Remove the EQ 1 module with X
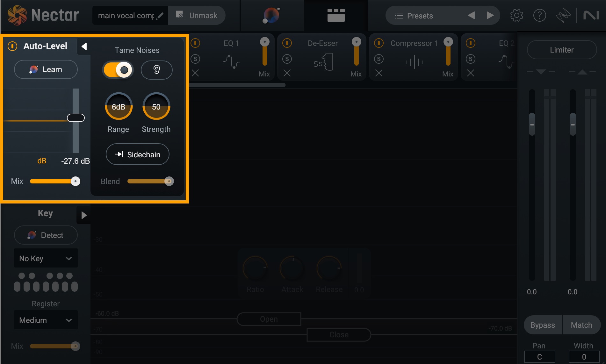Screen dimensions: 606x364 tap(195, 73)
